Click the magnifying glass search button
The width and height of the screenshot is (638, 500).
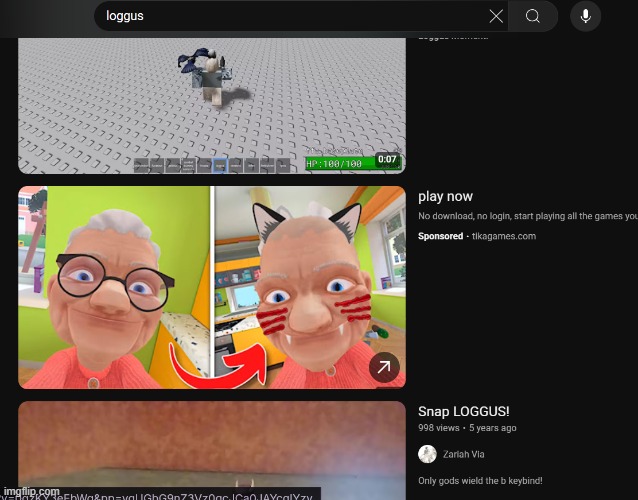[x=533, y=16]
